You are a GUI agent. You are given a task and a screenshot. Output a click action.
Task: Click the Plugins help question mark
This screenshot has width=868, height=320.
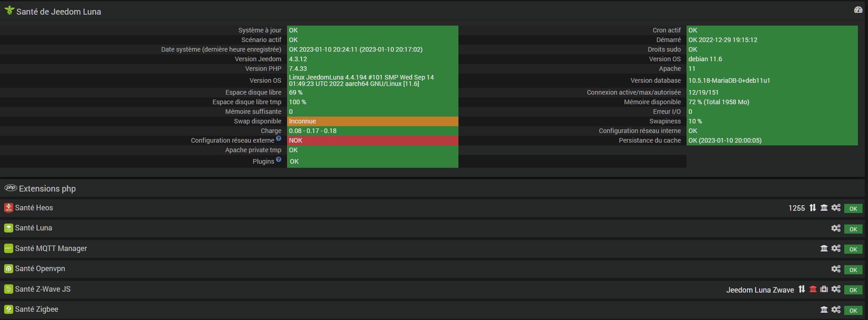point(279,160)
